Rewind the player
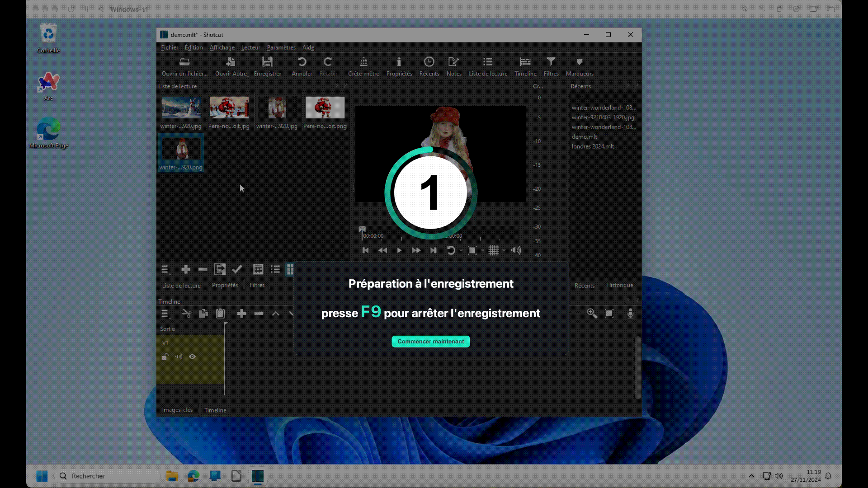The image size is (868, 488). pyautogui.click(x=382, y=250)
